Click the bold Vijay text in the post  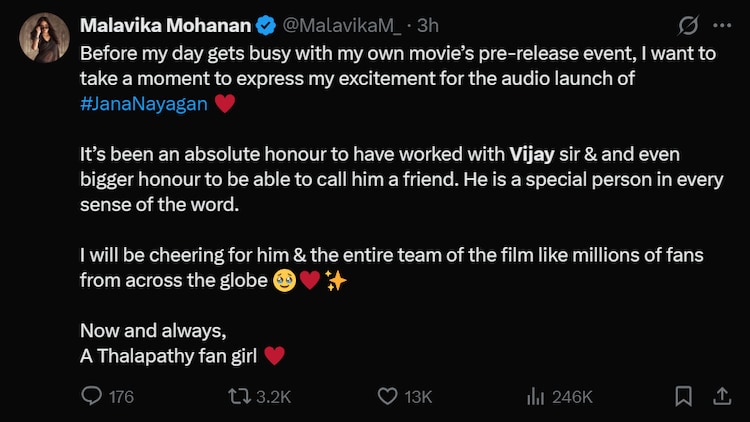tap(531, 154)
